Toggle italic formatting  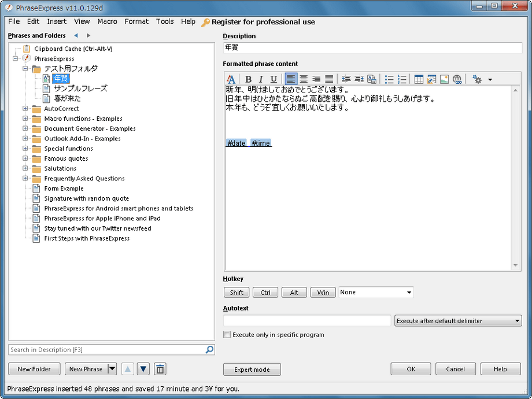(261, 79)
